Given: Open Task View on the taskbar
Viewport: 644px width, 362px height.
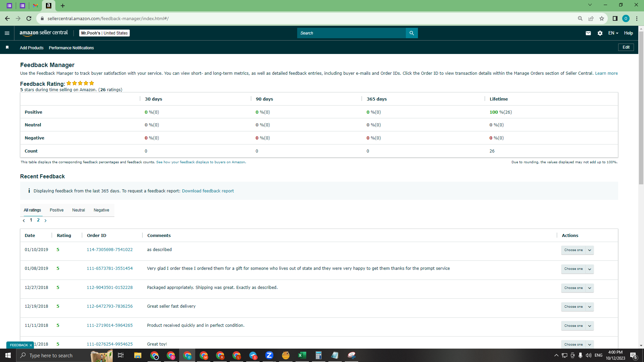Looking at the screenshot, I should click(121, 355).
